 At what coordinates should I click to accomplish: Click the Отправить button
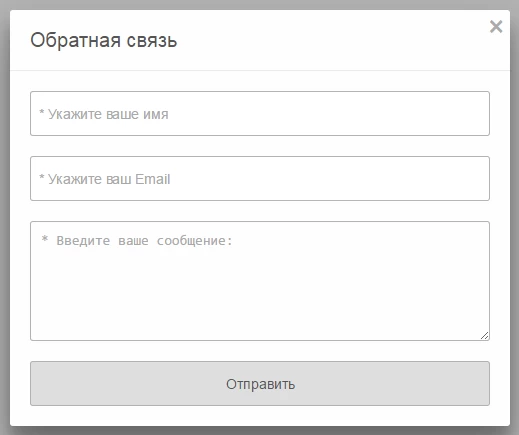[x=260, y=384]
